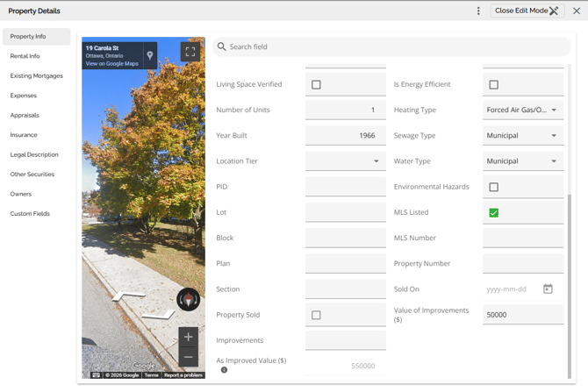The image size is (588, 392).
Task: Click the street view compass icon
Action: pos(188,299)
